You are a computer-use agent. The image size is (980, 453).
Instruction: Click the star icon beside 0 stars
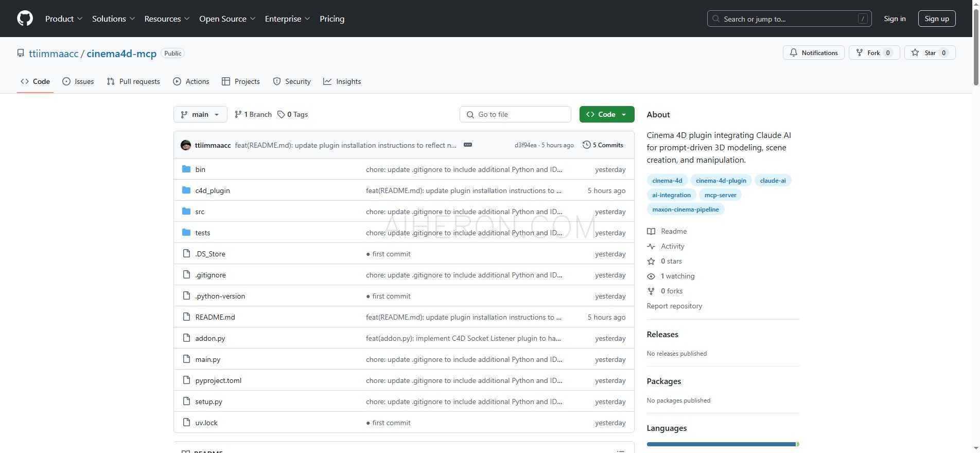[x=651, y=261]
